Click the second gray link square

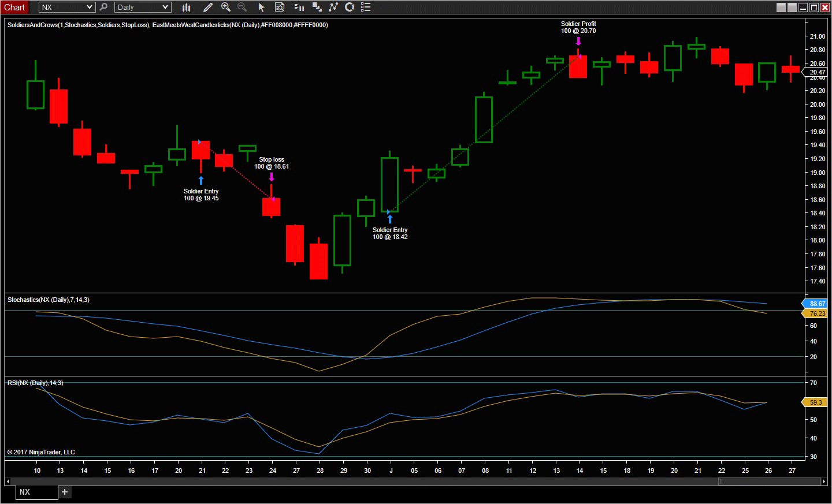(x=792, y=7)
